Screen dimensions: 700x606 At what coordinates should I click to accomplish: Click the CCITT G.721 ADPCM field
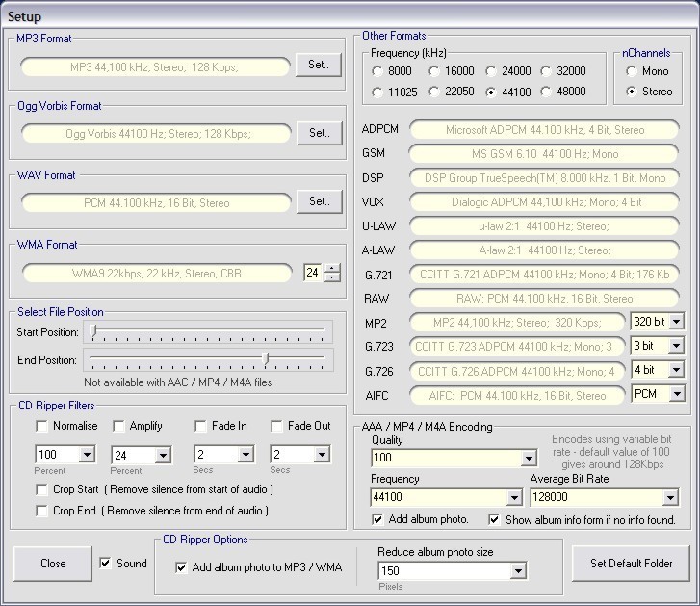pos(545,275)
